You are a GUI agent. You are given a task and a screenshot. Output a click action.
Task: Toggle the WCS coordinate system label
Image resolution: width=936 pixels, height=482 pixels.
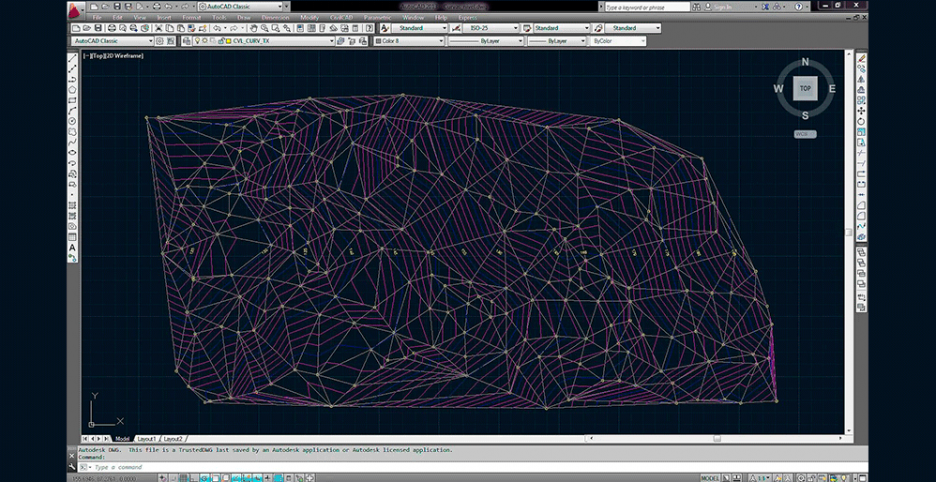tap(804, 133)
